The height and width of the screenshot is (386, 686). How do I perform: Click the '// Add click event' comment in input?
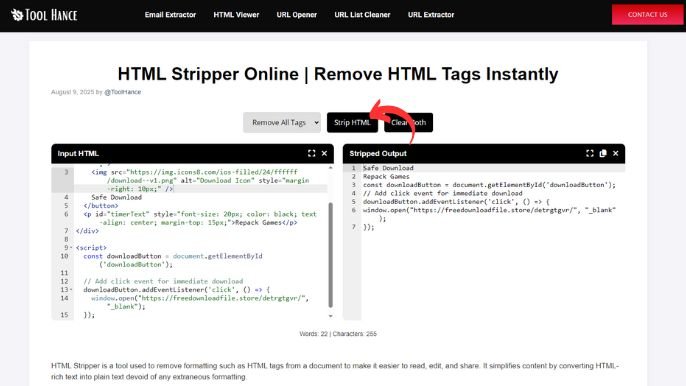point(163,281)
